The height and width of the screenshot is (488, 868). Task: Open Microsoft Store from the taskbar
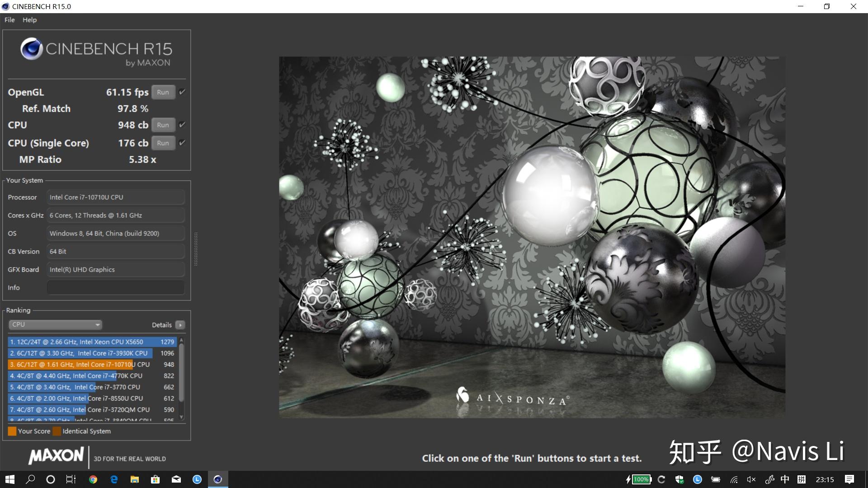156,479
